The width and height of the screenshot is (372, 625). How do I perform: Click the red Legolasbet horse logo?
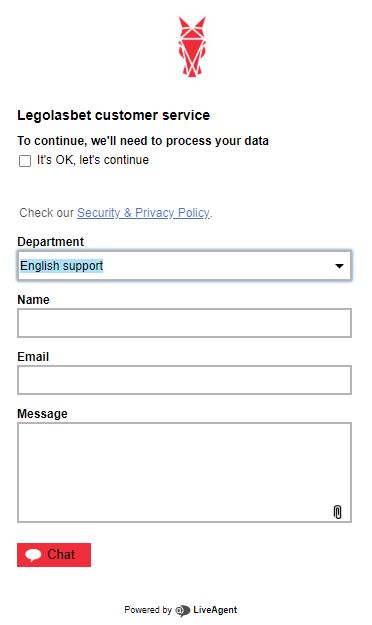point(192,46)
